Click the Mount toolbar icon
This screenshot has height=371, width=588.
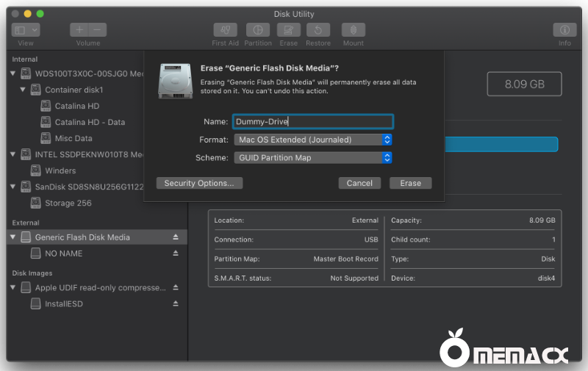pyautogui.click(x=354, y=30)
